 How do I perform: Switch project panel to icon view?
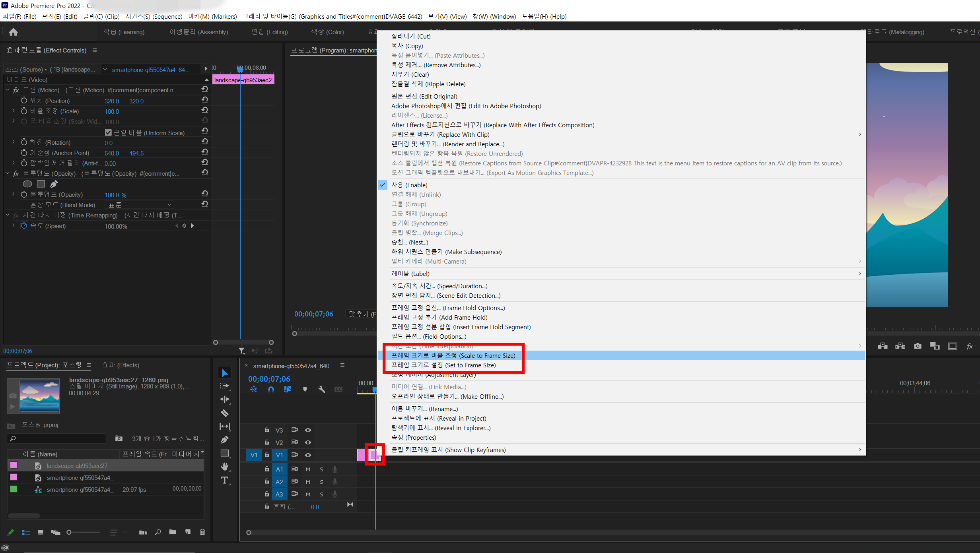[x=41, y=532]
